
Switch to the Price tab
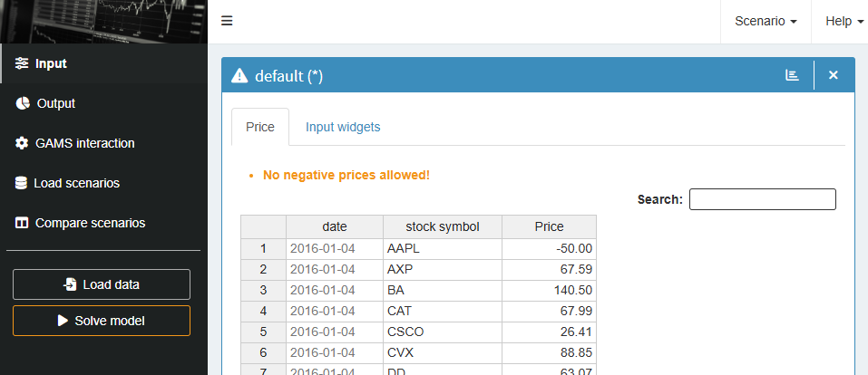pos(260,127)
